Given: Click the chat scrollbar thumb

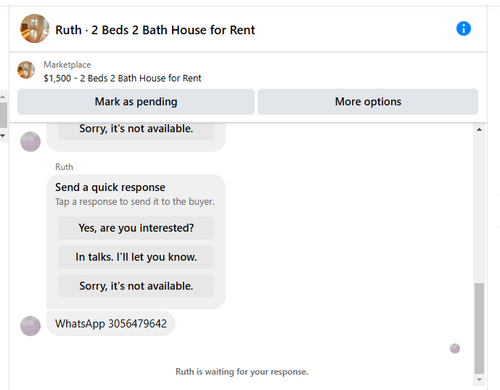Looking at the screenshot, I should point(479,328).
